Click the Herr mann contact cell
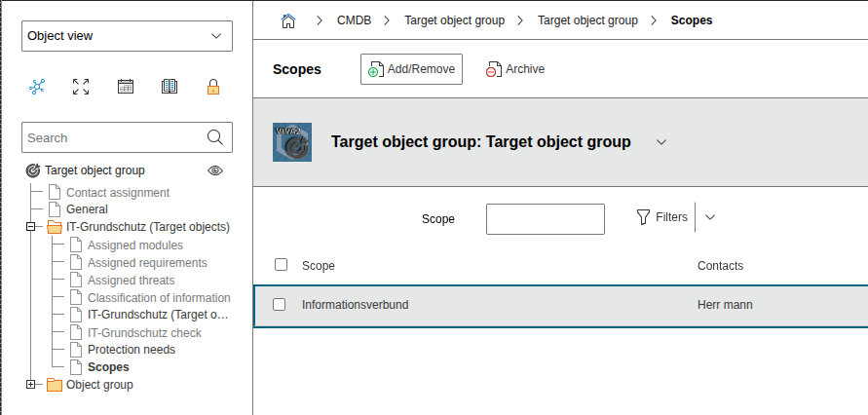This screenshot has height=415, width=868. 725,305
